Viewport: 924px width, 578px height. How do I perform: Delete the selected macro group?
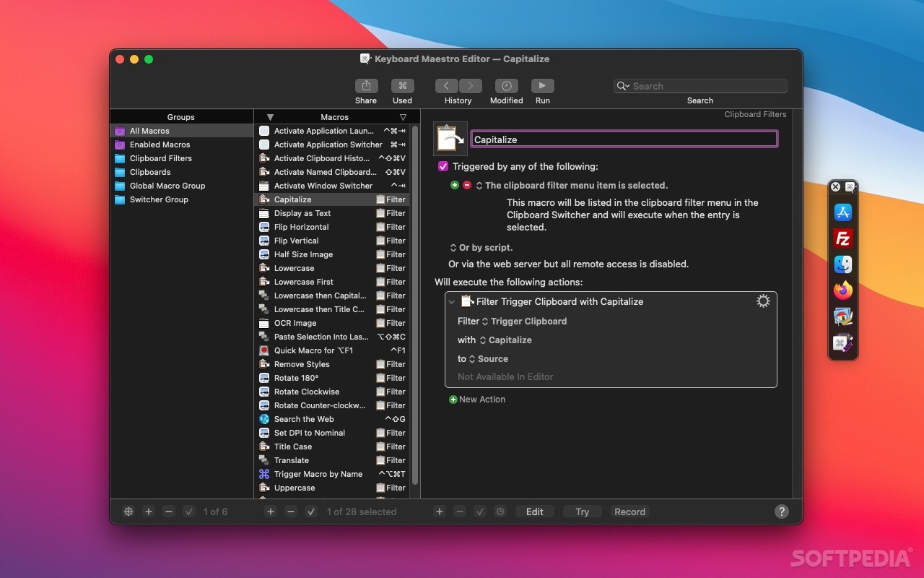click(169, 512)
